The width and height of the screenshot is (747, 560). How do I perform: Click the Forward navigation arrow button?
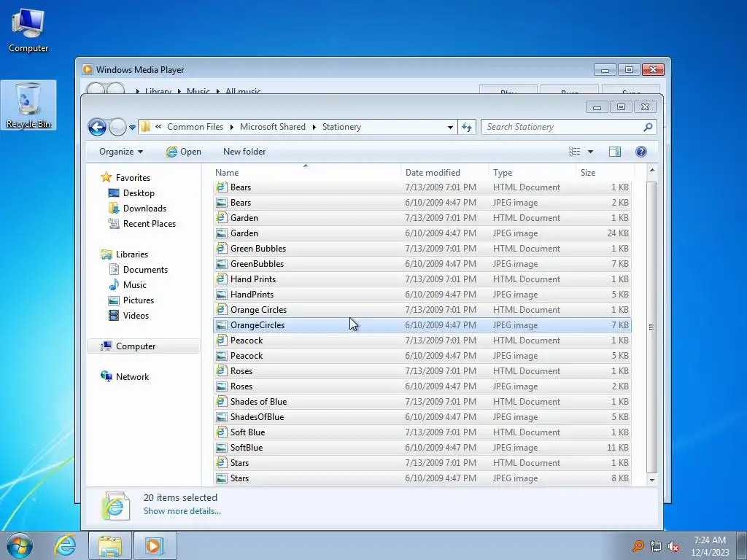[117, 127]
